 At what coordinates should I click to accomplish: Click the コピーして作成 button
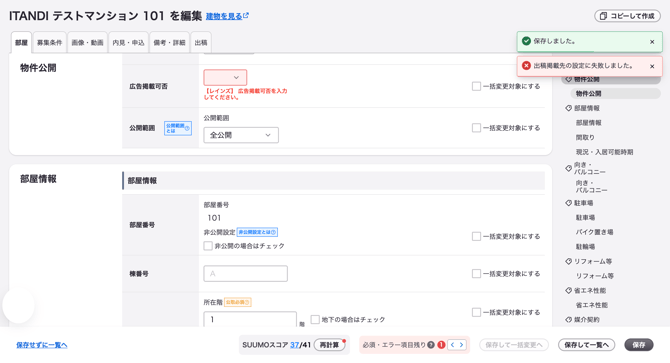(x=627, y=16)
